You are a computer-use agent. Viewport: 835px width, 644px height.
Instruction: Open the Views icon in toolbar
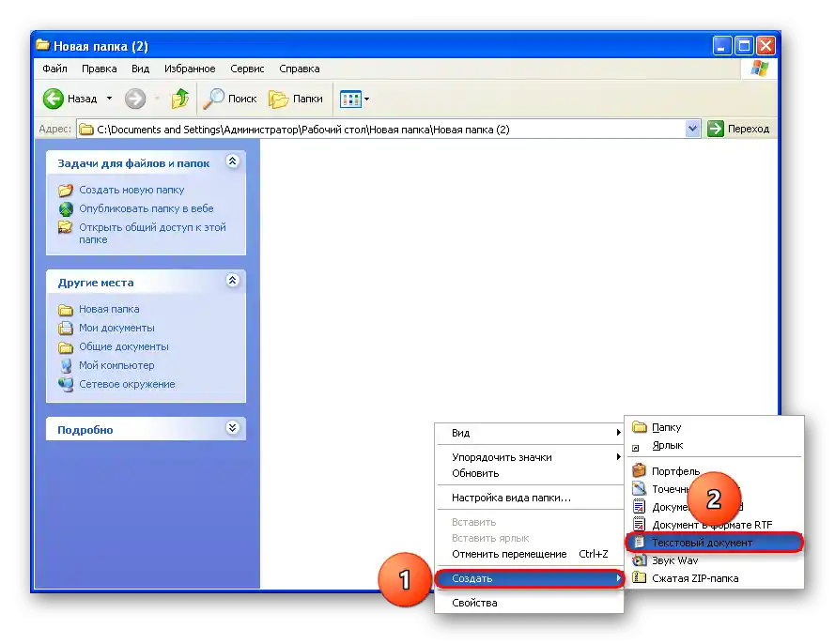point(350,99)
